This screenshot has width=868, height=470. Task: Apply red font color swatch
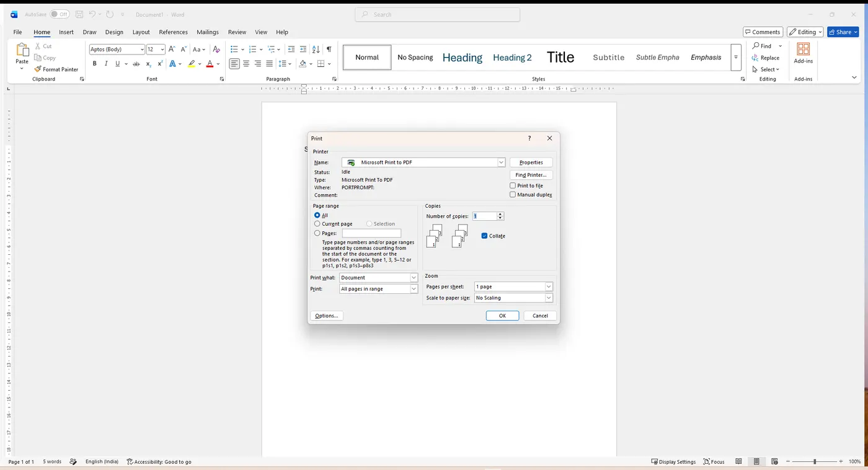point(210,64)
